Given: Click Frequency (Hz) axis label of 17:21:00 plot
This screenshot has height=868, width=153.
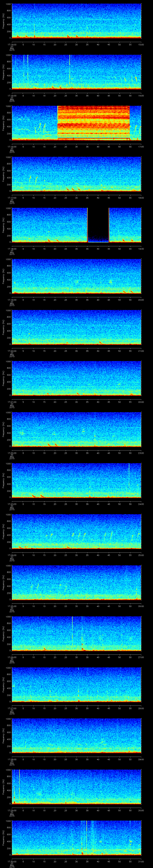Looking at the screenshot, I should click(x=3, y=378).
